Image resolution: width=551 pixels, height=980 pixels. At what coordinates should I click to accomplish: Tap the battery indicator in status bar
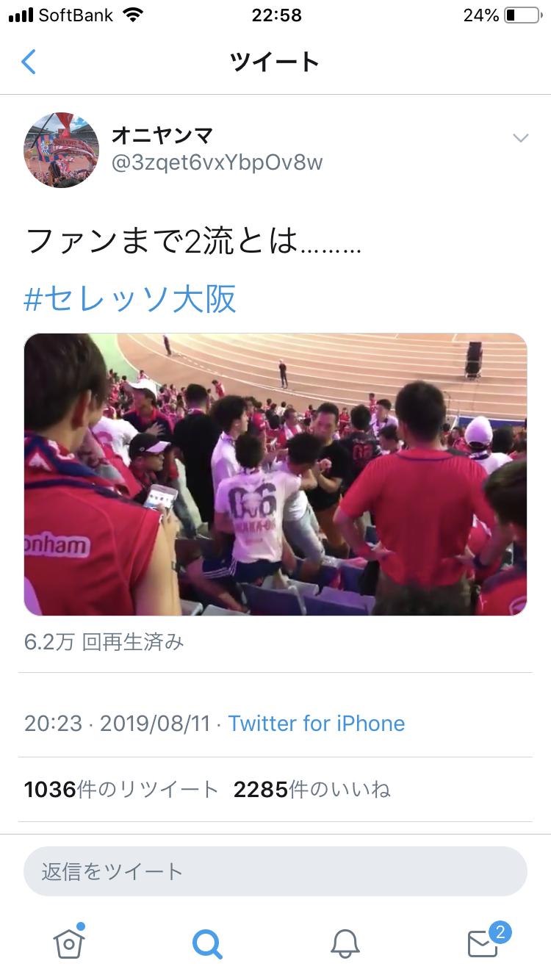coord(523,15)
